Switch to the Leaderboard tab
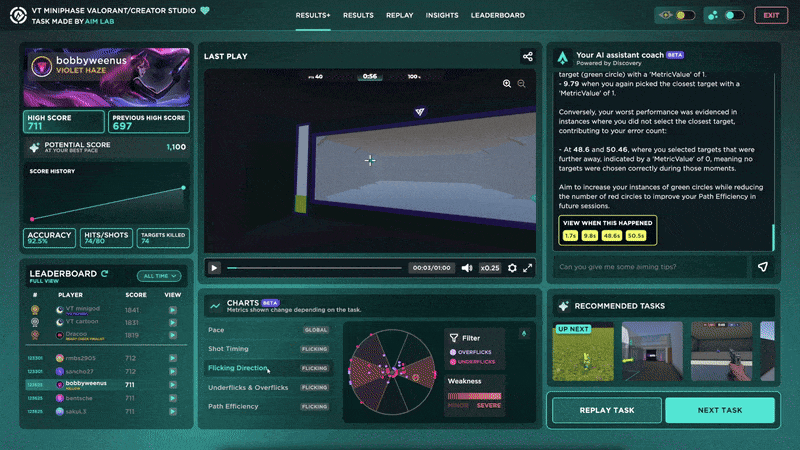The width and height of the screenshot is (800, 450). pyautogui.click(x=497, y=15)
